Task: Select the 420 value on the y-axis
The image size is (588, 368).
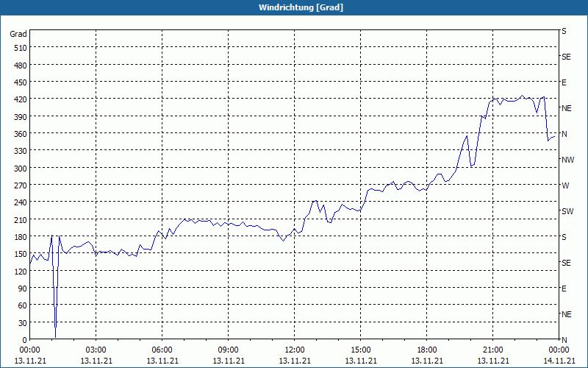Action: point(21,99)
